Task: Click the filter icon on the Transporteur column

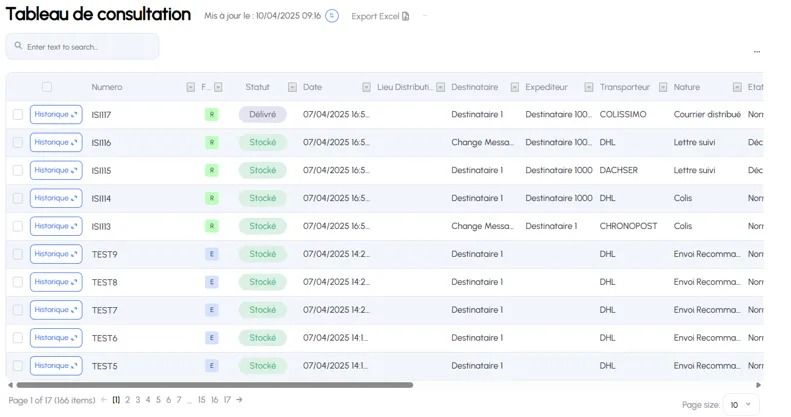Action: 663,87
